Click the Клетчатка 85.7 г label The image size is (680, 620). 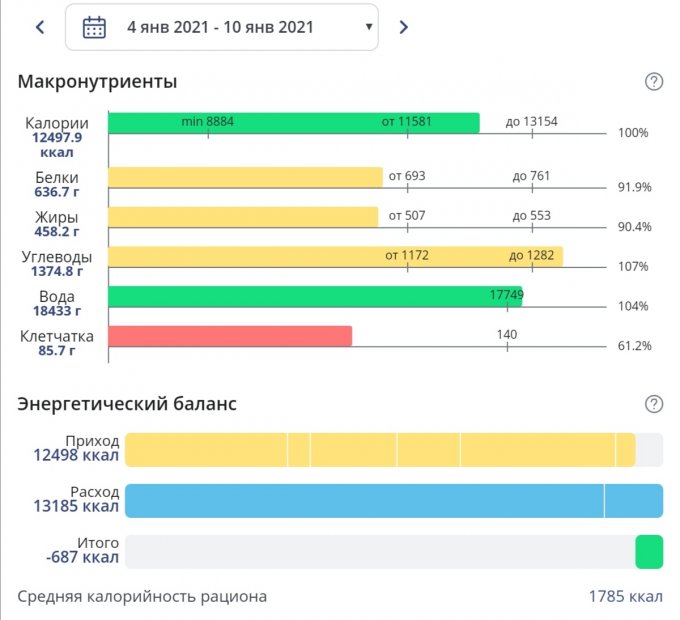tap(56, 344)
